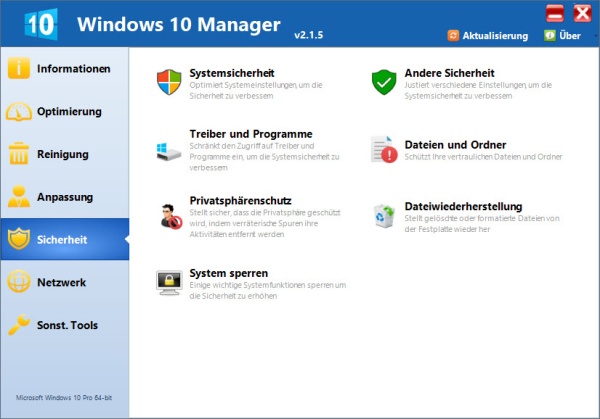The width and height of the screenshot is (600, 419).
Task: Click the System sperren description text
Action: pos(267,290)
